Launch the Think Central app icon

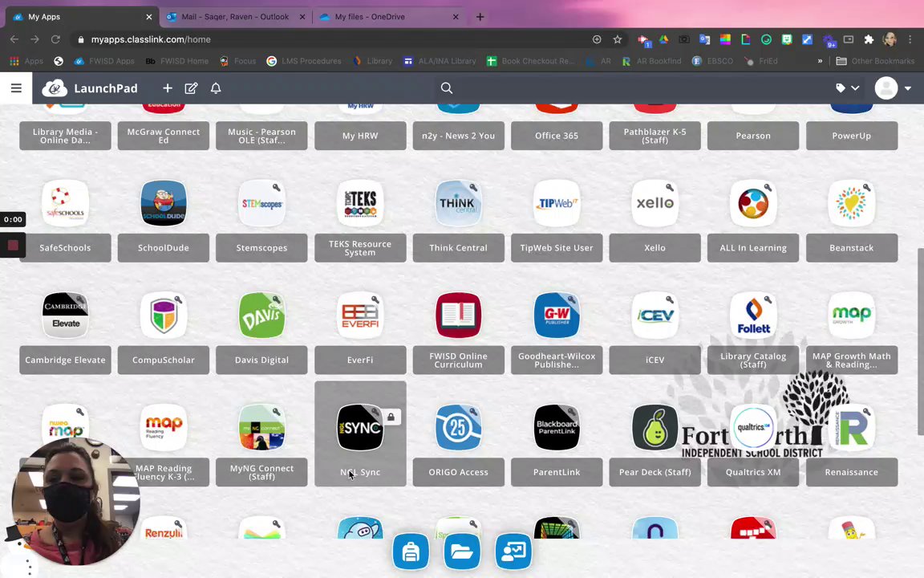coord(458,203)
